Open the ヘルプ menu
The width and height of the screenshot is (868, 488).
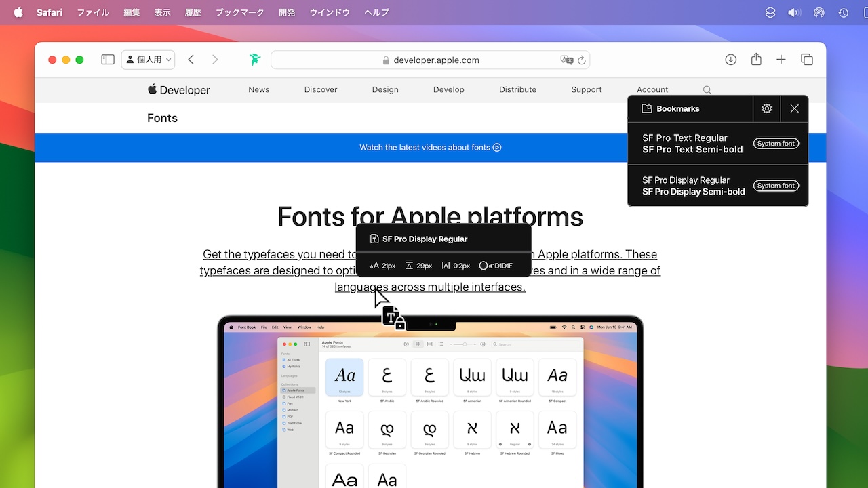click(x=376, y=12)
